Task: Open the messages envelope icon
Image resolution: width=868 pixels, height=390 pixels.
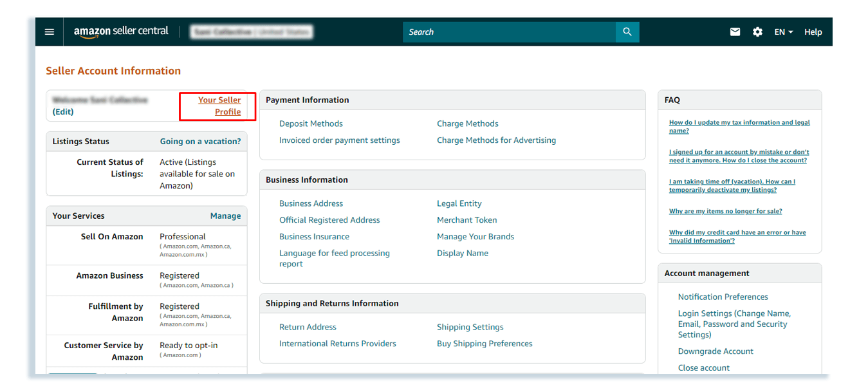Action: pyautogui.click(x=735, y=32)
